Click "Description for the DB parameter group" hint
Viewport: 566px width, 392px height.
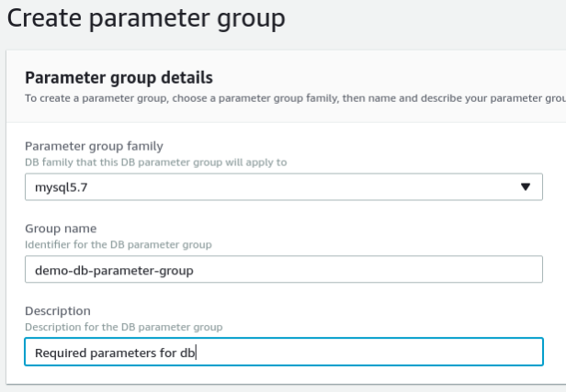pos(123,327)
